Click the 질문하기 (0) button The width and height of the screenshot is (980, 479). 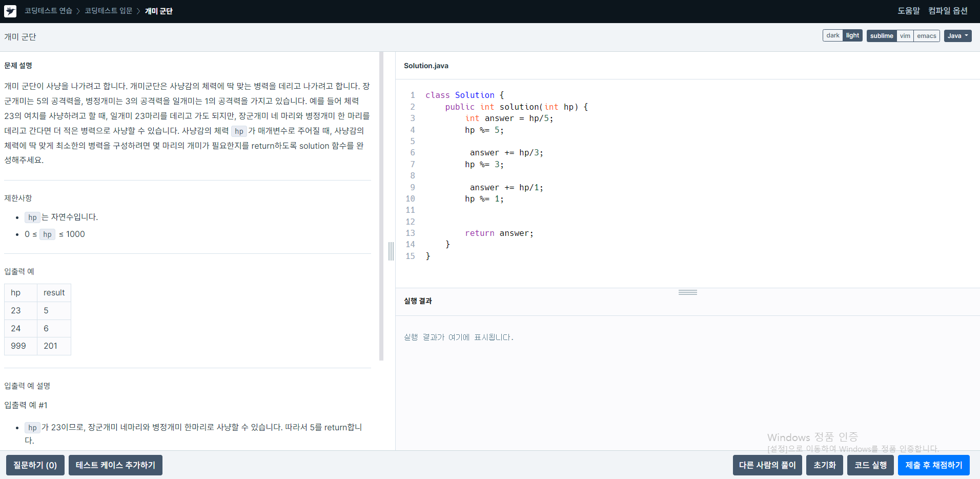pos(35,465)
